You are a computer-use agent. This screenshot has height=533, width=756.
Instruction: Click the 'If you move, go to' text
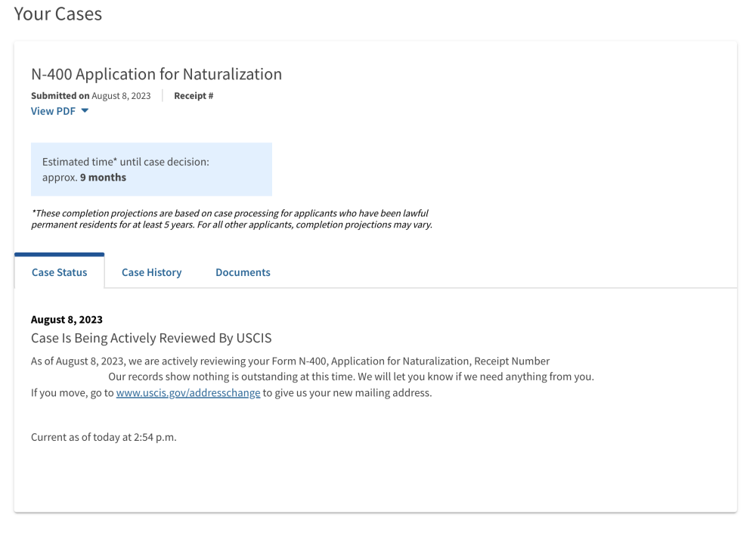pyautogui.click(x=73, y=393)
